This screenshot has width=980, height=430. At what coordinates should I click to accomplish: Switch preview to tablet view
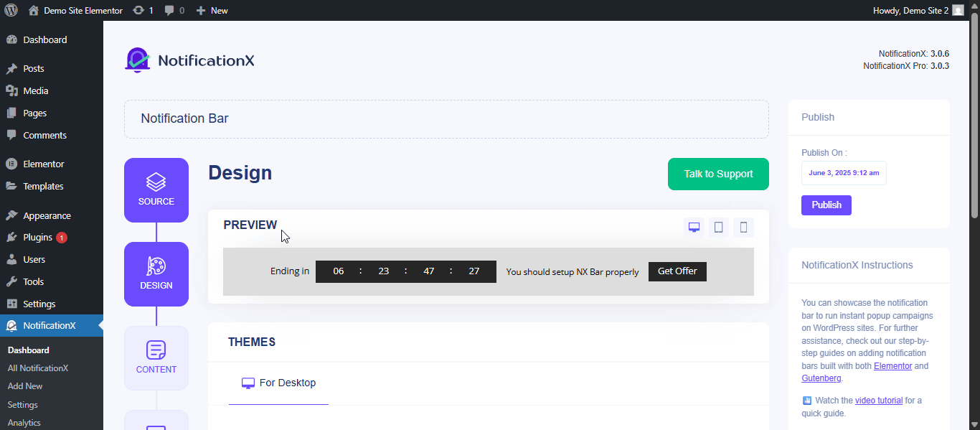coord(718,227)
